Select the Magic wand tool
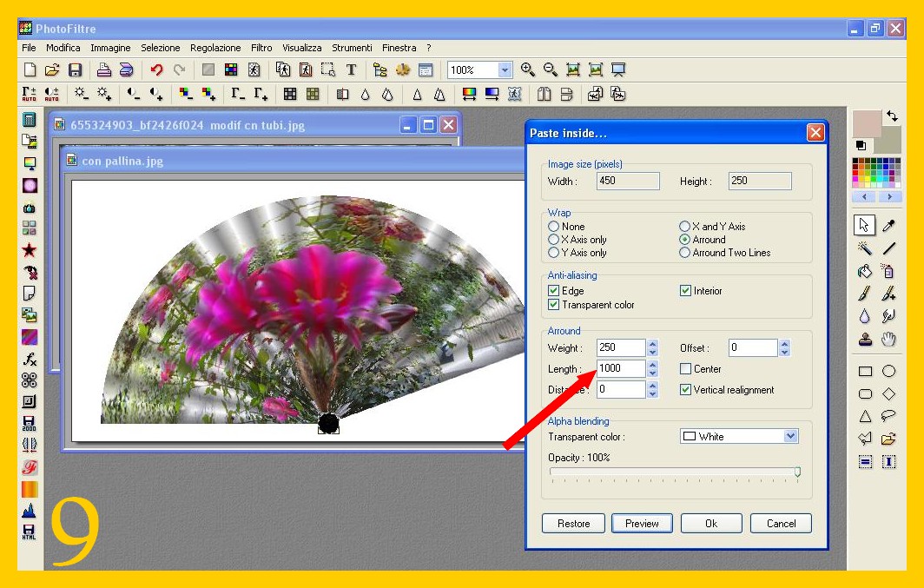The height and width of the screenshot is (588, 924). [864, 248]
